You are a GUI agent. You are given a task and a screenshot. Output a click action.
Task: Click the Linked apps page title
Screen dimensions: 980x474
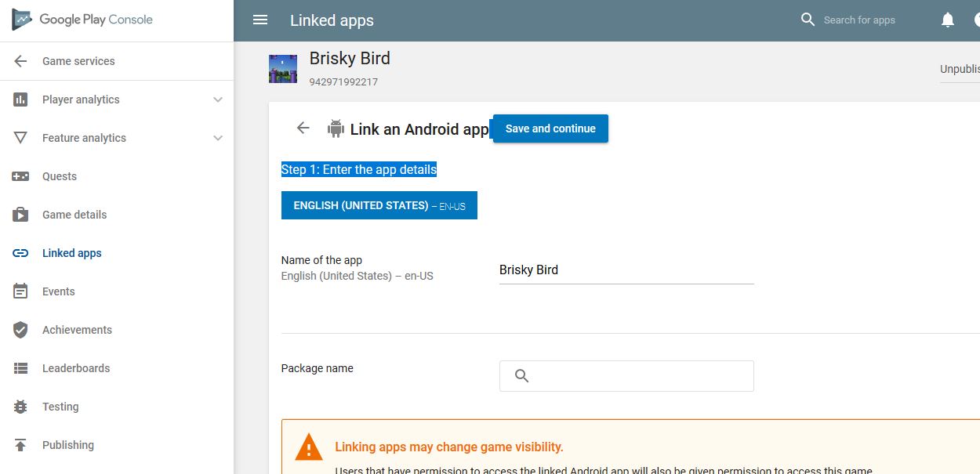click(x=332, y=20)
